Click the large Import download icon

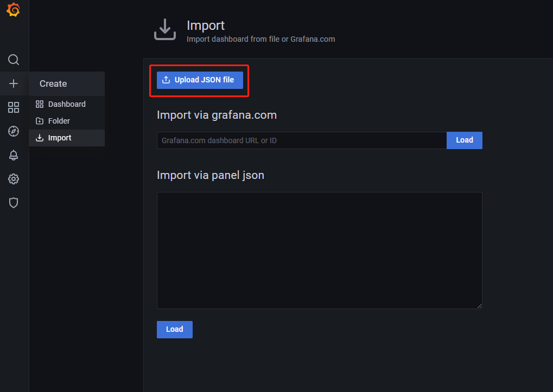click(165, 30)
